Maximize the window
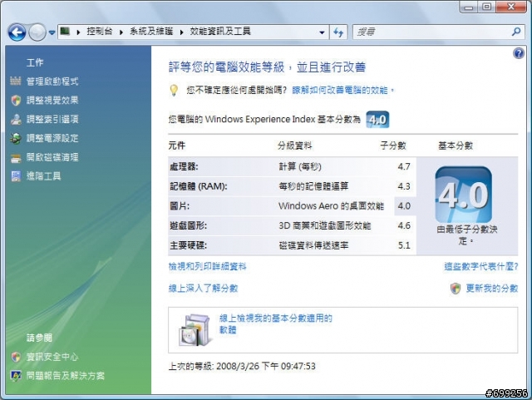The width and height of the screenshot is (532, 400). pyautogui.click(x=487, y=7)
